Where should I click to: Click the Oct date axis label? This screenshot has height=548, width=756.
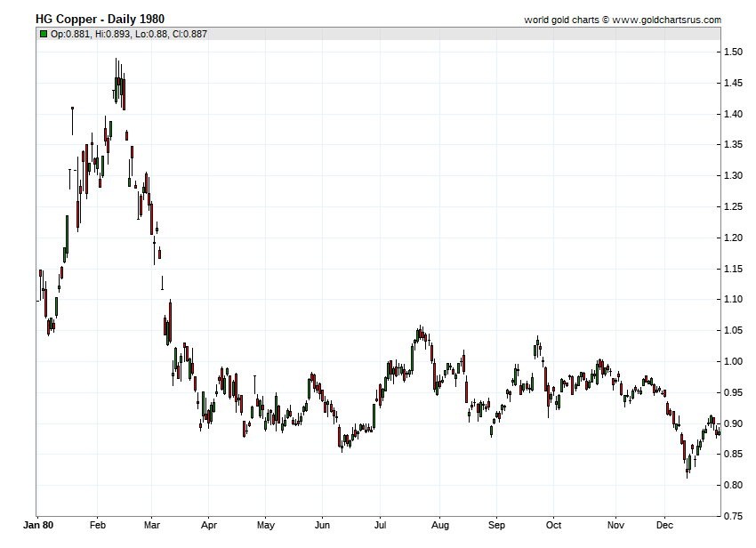[553, 526]
